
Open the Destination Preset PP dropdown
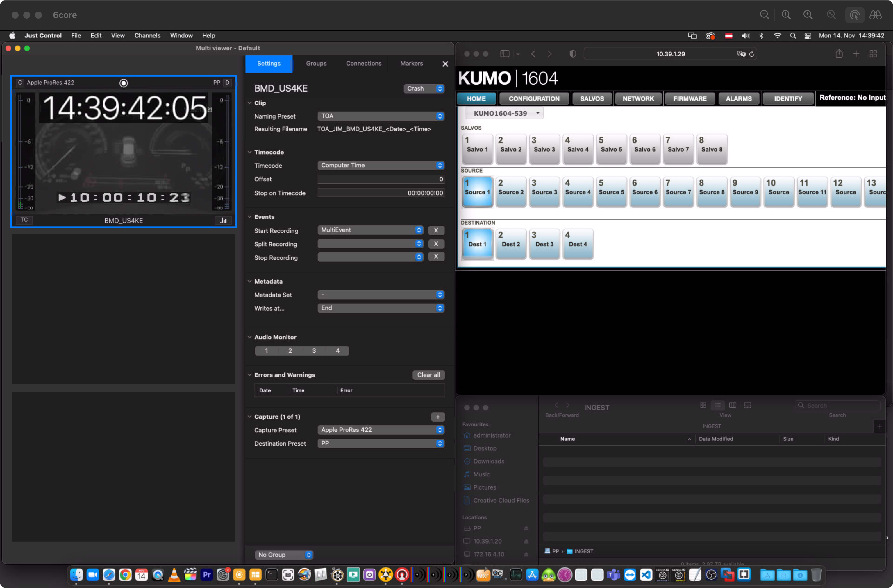click(x=381, y=443)
